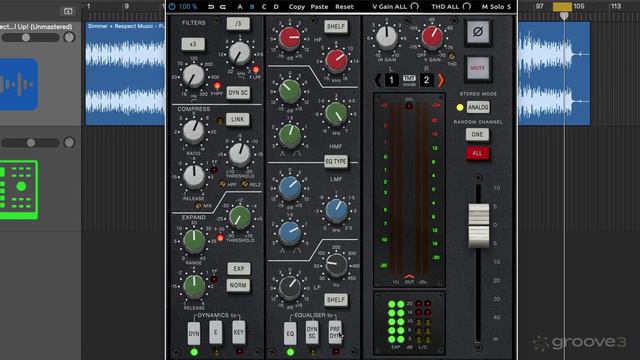Click the green HMF Q bandwidth knob
640x360 pixels.
click(290, 135)
